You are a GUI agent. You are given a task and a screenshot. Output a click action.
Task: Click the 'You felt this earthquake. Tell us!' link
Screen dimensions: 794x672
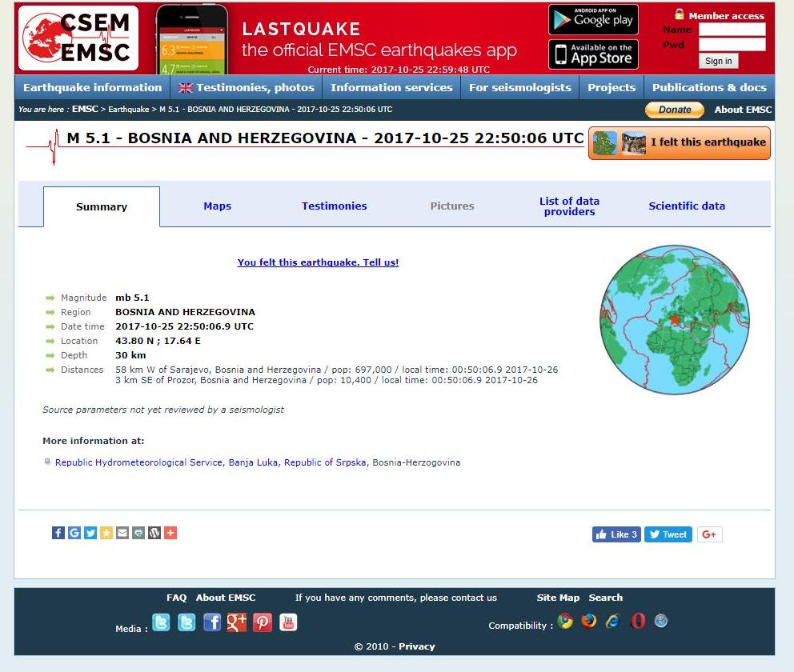[318, 262]
